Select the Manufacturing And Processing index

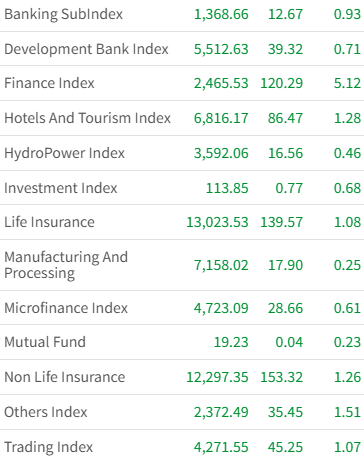tap(66, 265)
